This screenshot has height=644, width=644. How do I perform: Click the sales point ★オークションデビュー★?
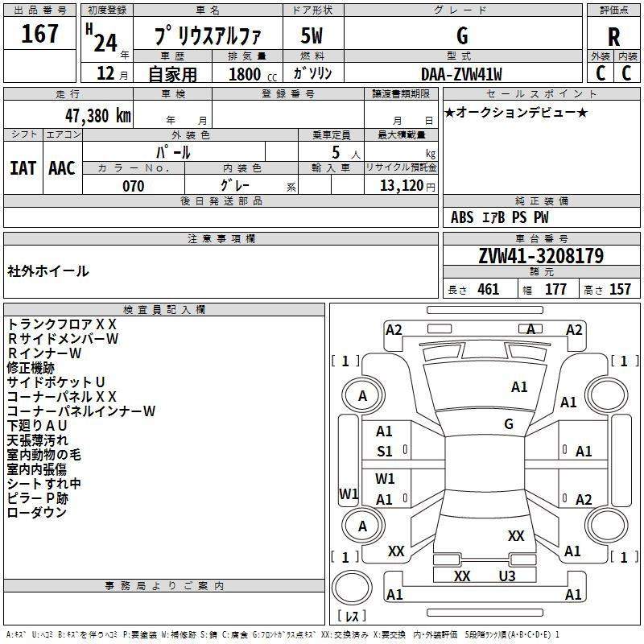(516, 112)
